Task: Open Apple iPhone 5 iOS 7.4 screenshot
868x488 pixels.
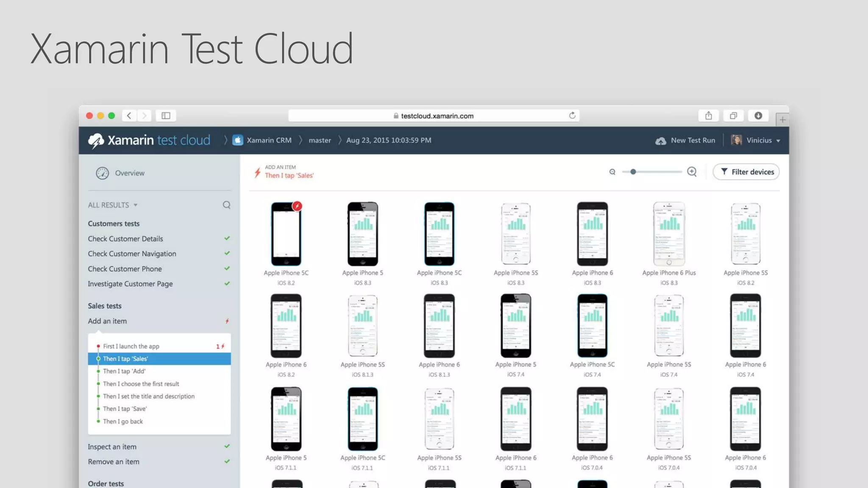Action: [x=516, y=326]
